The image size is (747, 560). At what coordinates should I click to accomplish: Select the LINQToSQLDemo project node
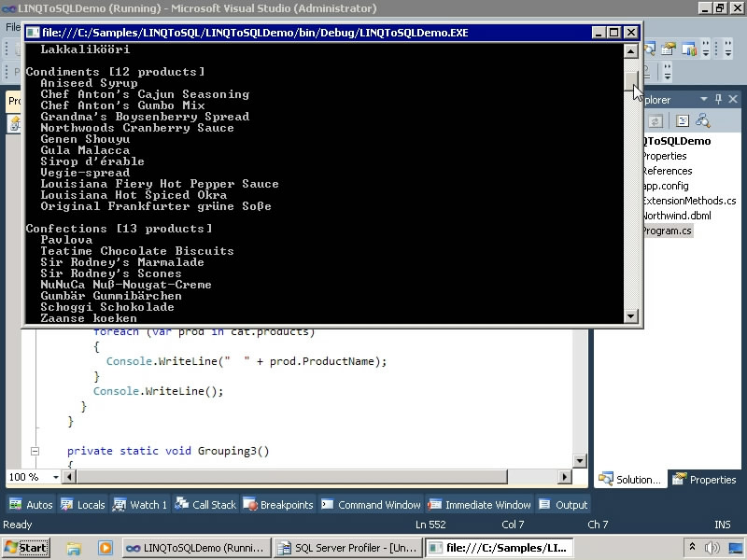click(676, 141)
